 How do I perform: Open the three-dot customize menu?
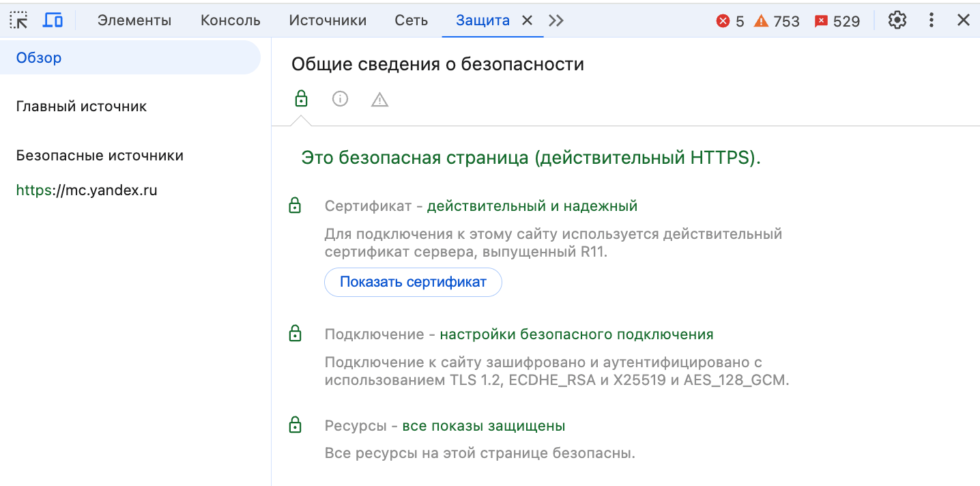(x=931, y=20)
